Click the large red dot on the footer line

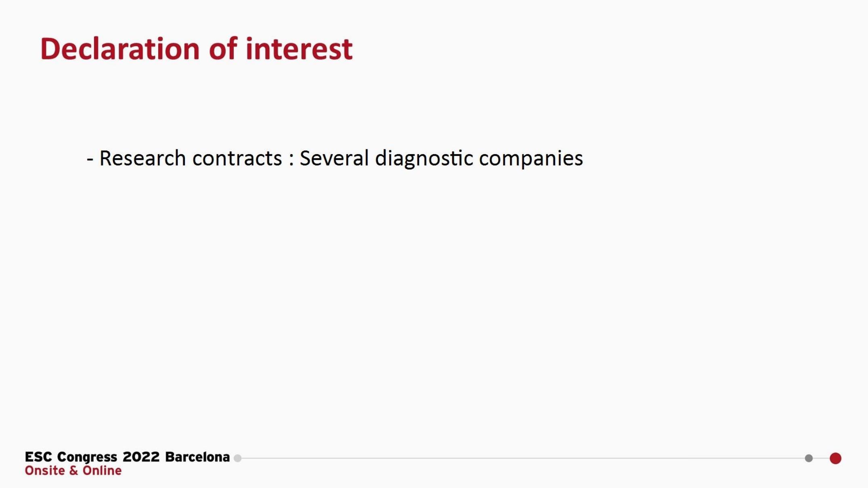(835, 458)
